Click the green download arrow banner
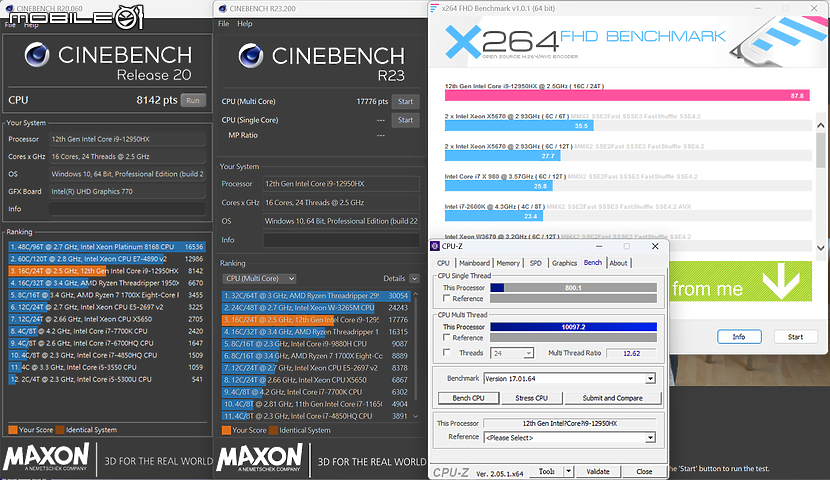 pos(741,281)
